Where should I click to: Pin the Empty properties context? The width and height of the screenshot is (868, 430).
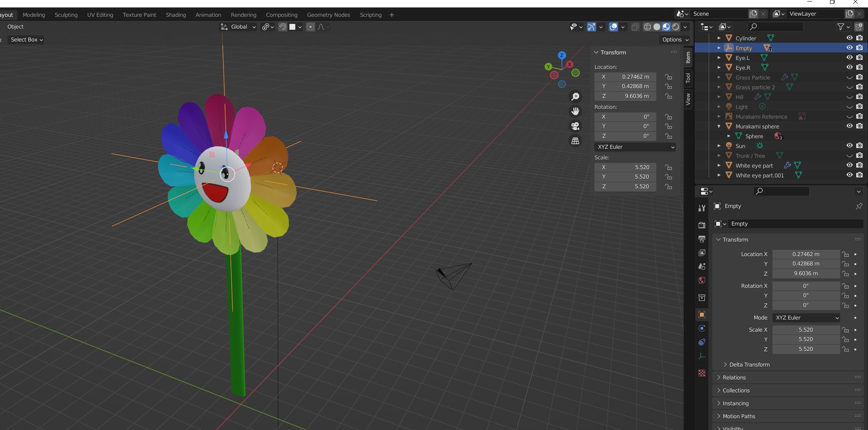(x=859, y=206)
